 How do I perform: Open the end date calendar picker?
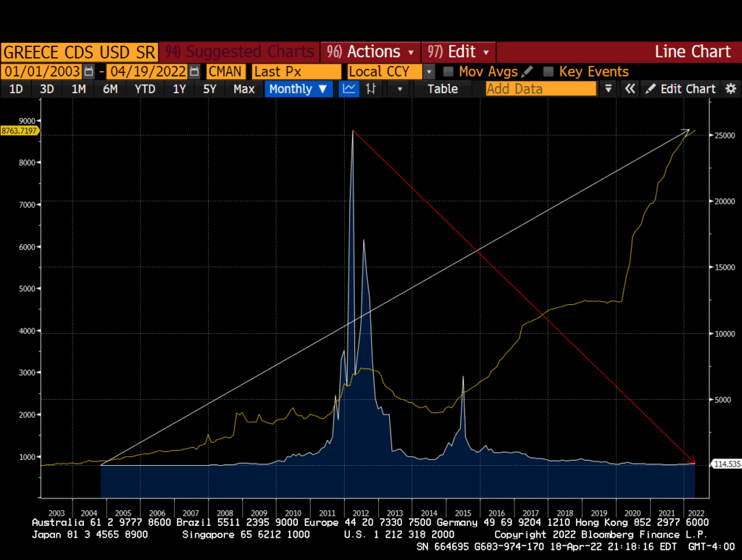pos(194,72)
